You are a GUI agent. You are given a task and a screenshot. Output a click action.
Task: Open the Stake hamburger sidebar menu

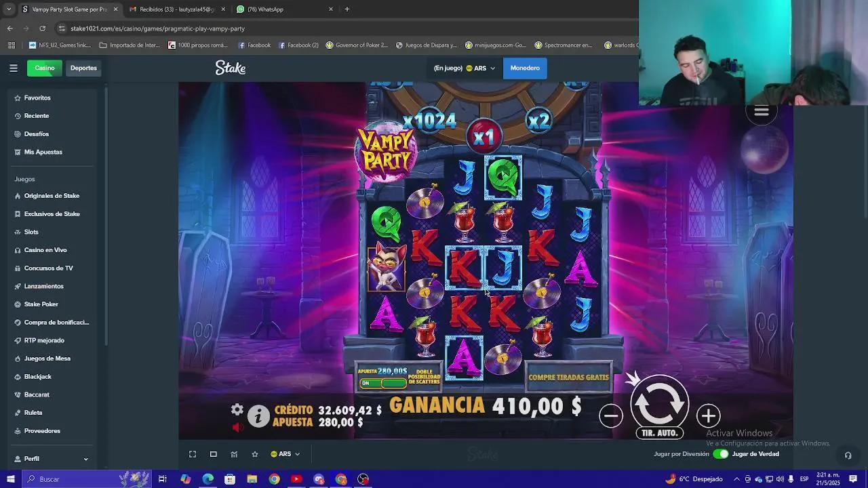click(x=13, y=68)
